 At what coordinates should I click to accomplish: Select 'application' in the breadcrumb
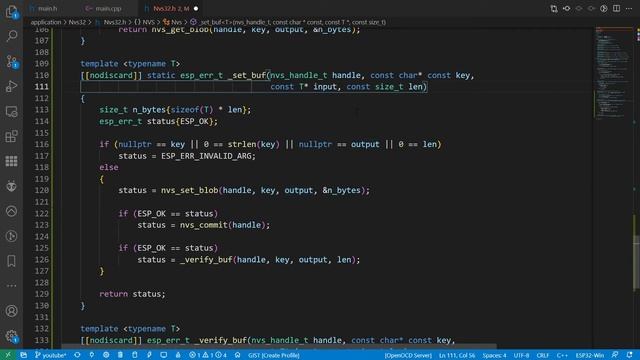coord(46,22)
